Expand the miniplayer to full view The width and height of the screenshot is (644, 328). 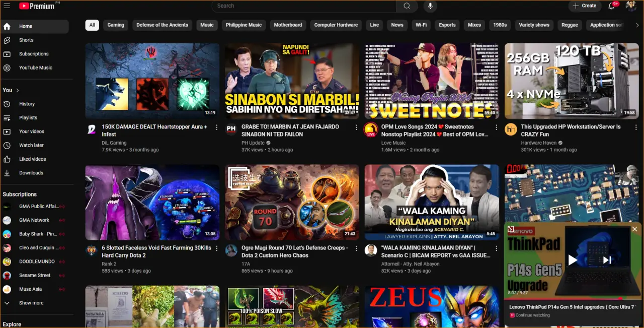pyautogui.click(x=511, y=229)
